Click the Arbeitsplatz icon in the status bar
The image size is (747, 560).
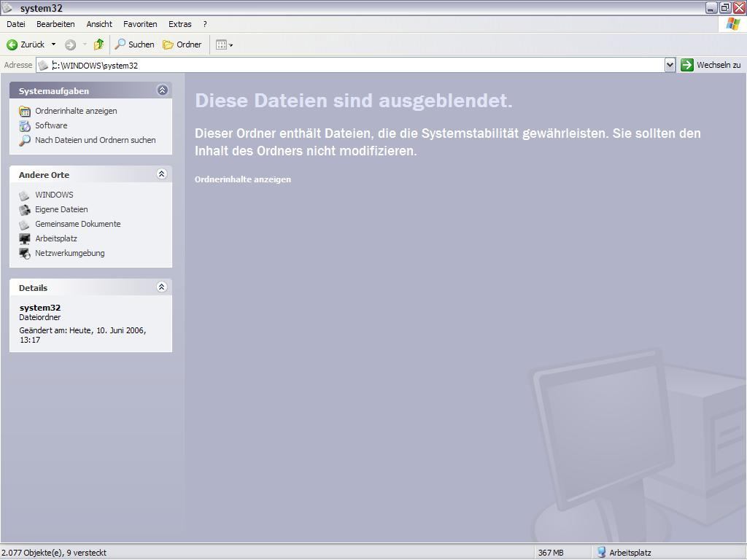coord(602,553)
